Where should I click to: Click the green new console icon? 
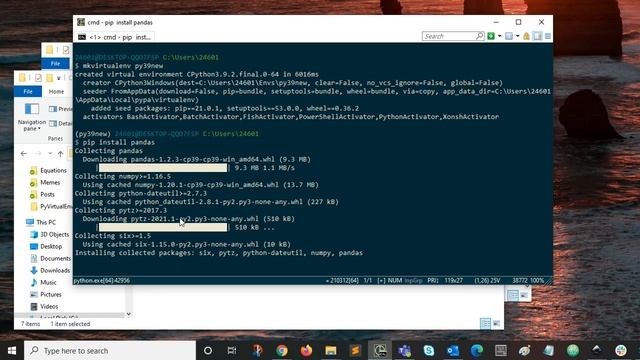coord(491,36)
